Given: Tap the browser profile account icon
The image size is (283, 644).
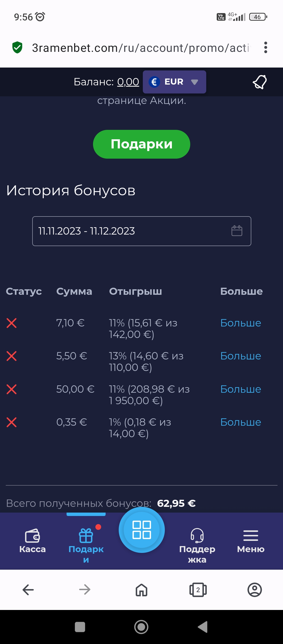Looking at the screenshot, I should pos(254,590).
